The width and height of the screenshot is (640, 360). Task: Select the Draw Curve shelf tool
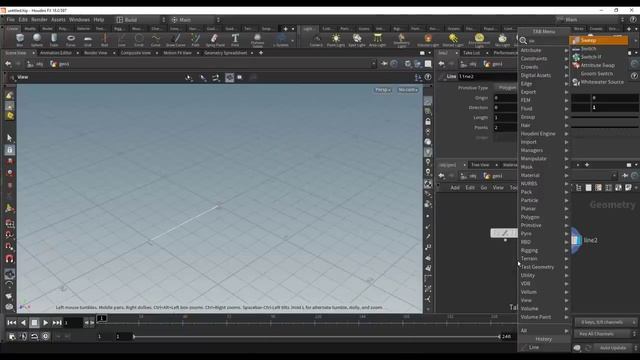(176, 40)
